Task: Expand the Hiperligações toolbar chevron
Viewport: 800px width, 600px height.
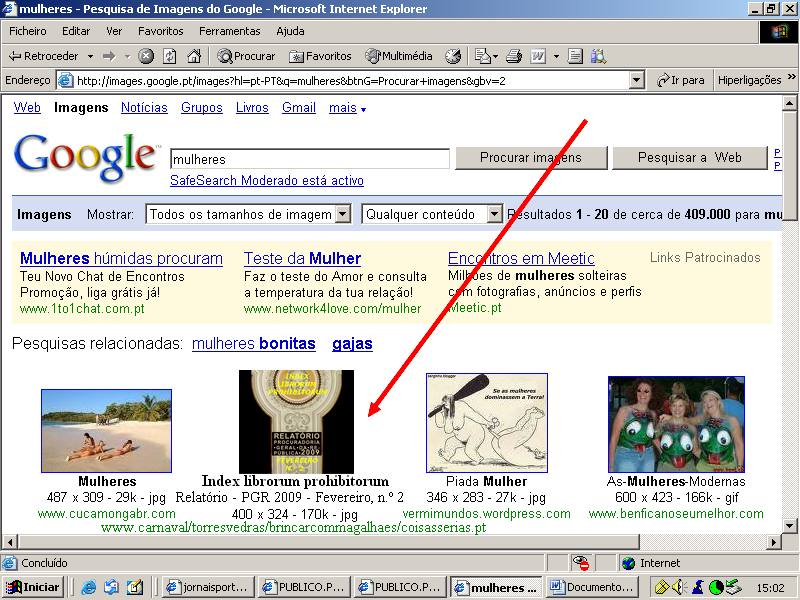Action: [791, 77]
